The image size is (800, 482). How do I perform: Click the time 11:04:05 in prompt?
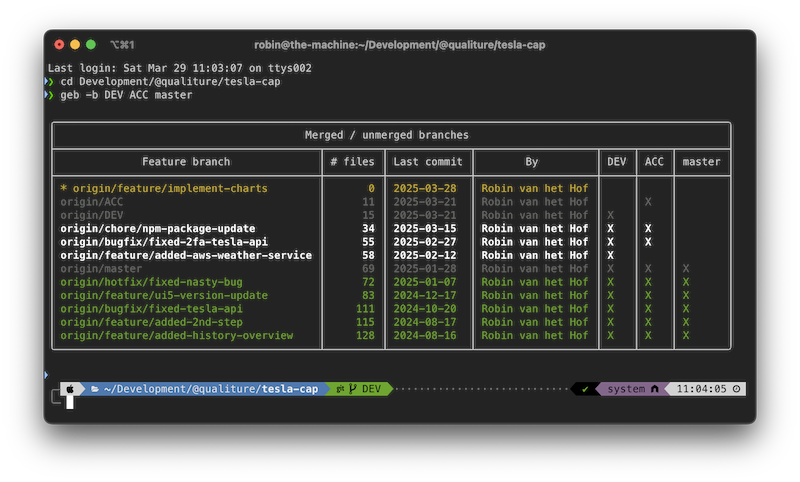(702, 389)
